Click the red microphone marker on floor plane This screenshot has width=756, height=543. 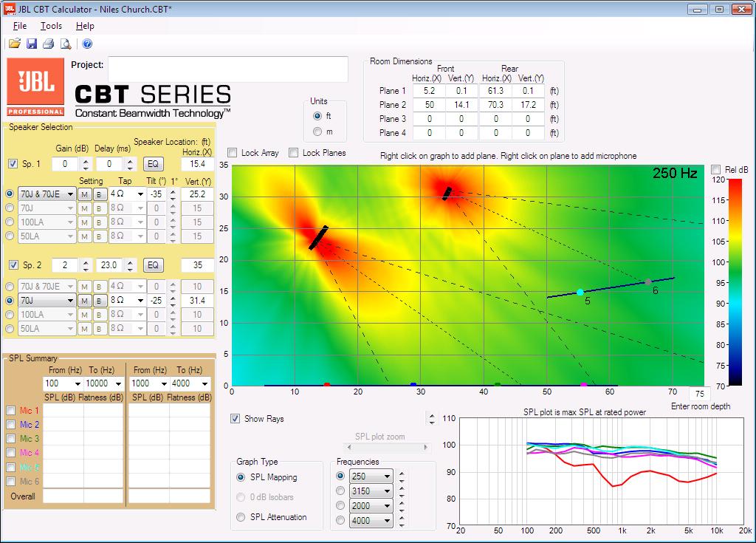(327, 385)
